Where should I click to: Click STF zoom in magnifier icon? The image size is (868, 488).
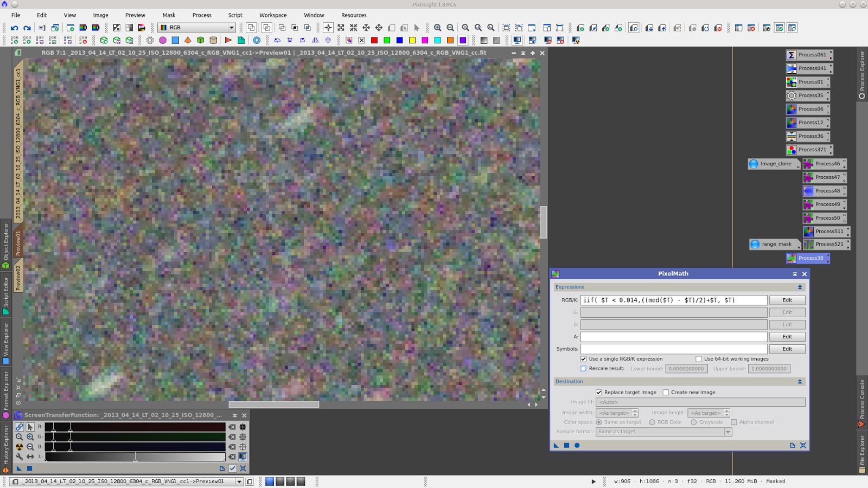coord(30,437)
